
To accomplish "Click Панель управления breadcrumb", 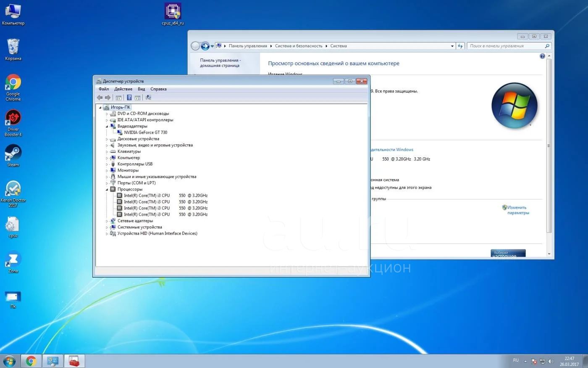I will pos(248,46).
